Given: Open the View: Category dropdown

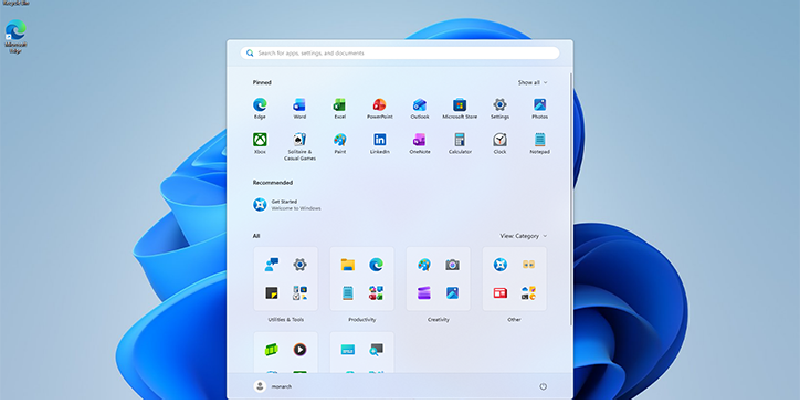Looking at the screenshot, I should tap(523, 236).
